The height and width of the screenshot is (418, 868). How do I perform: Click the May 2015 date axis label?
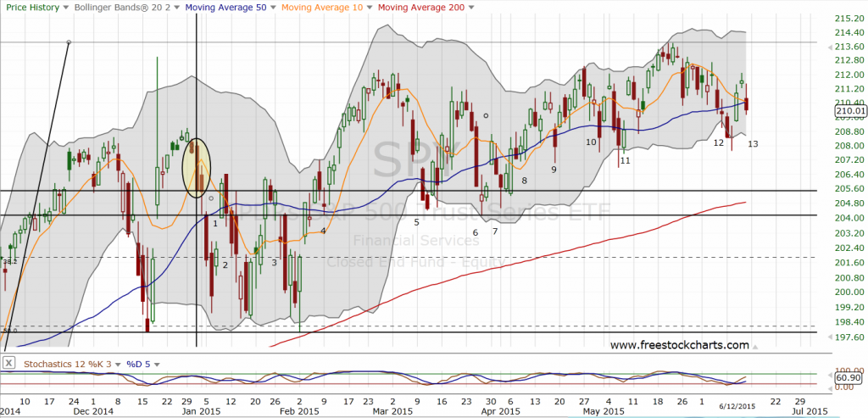tap(604, 411)
